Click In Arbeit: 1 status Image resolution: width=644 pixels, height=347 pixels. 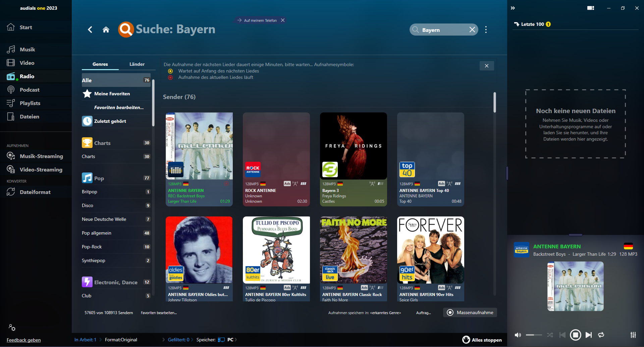pos(85,340)
